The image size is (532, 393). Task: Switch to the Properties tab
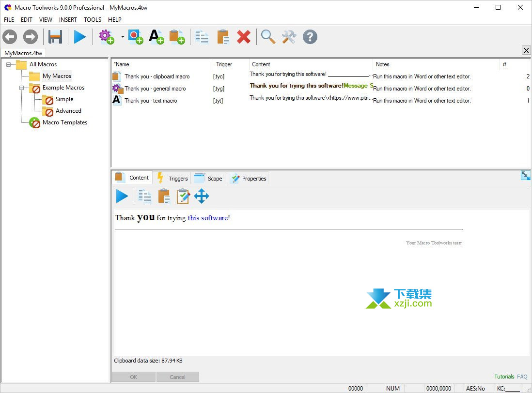point(248,178)
